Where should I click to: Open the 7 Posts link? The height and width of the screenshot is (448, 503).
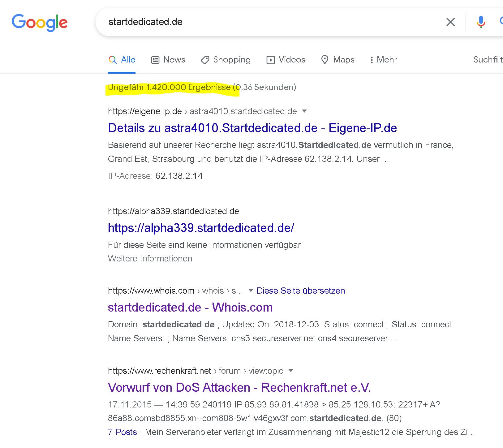tap(123, 432)
